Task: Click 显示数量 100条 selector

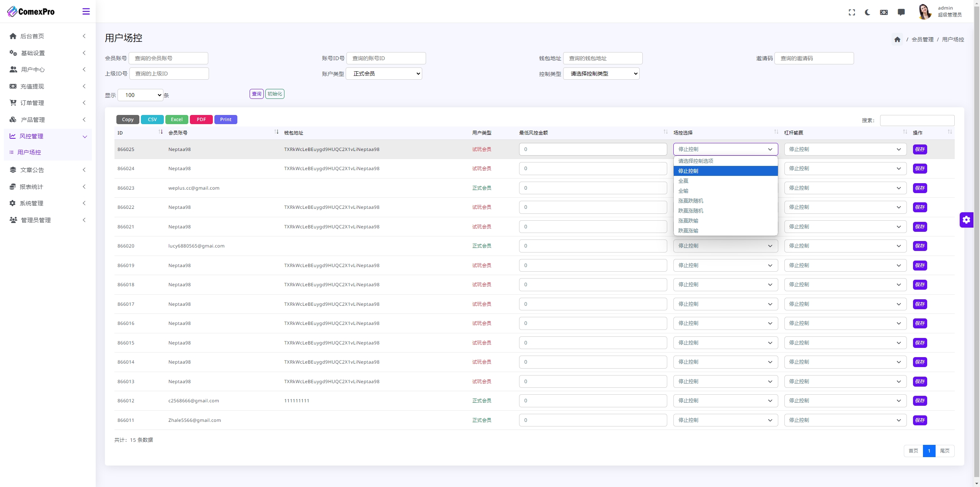Action: pos(140,95)
